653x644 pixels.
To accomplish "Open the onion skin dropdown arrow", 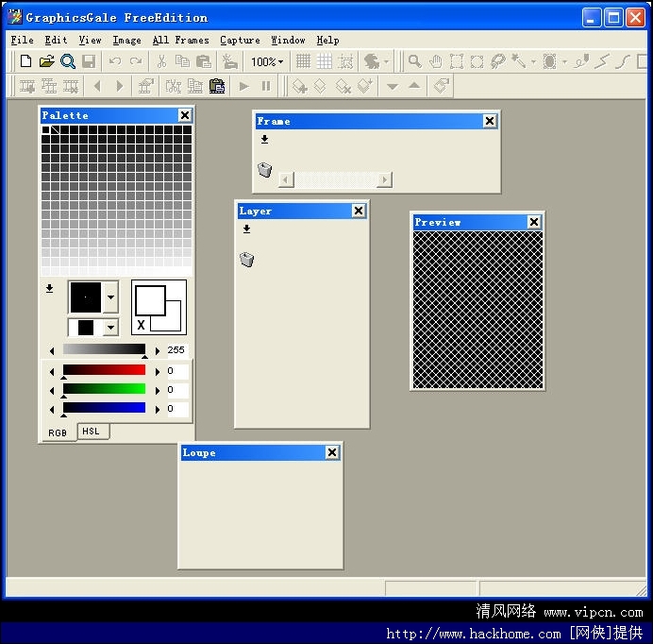I will coord(387,62).
